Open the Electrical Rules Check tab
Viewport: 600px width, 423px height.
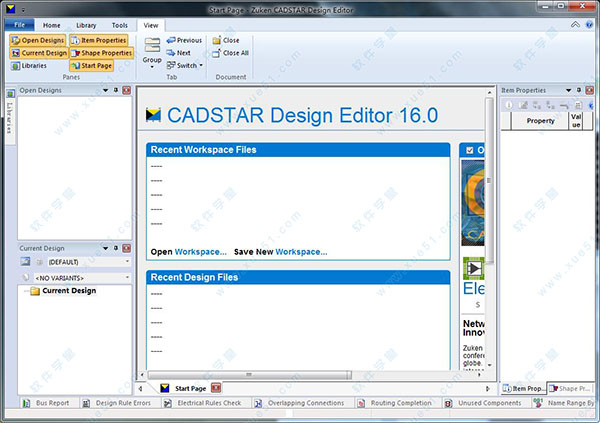click(x=203, y=403)
